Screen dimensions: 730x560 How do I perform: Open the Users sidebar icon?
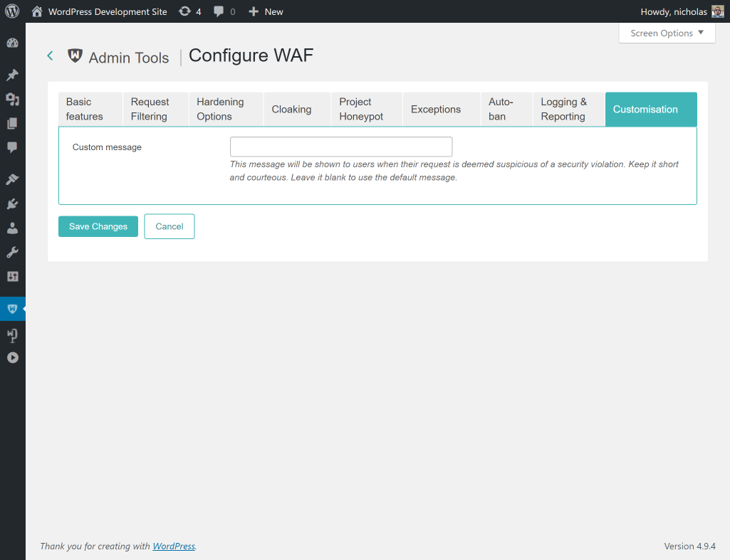click(x=13, y=228)
